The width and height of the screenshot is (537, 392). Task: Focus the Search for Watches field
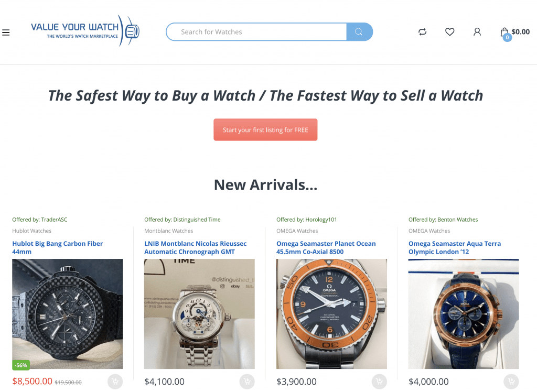tap(256, 32)
